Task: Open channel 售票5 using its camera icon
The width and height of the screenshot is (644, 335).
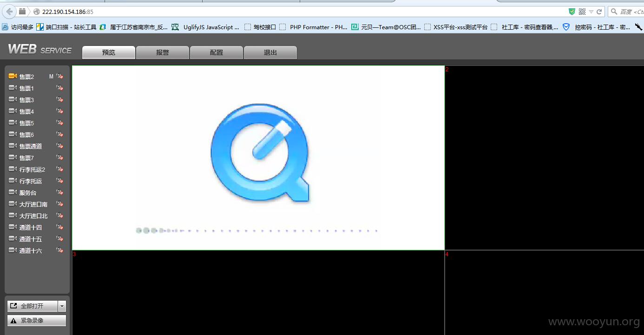Action: click(x=13, y=122)
